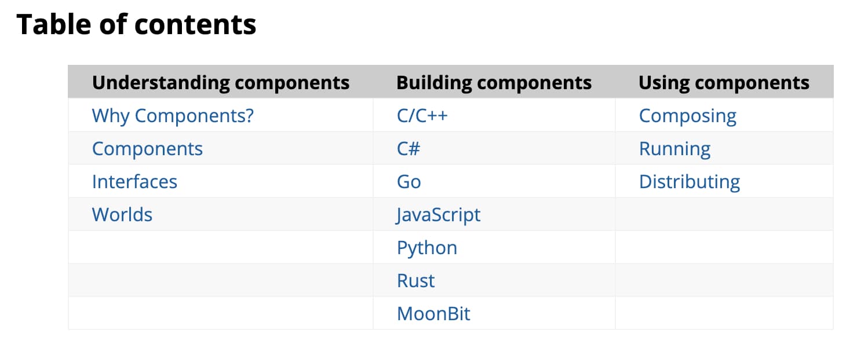Click the "Using components" column header
The width and height of the screenshot is (868, 359).
click(x=724, y=82)
